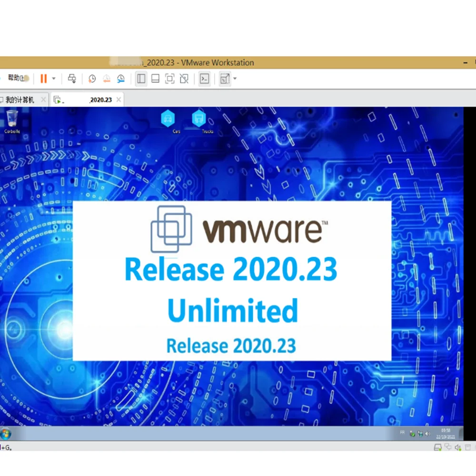476x476 pixels.
Task: Click the sound card device status icon
Action: 458,447
